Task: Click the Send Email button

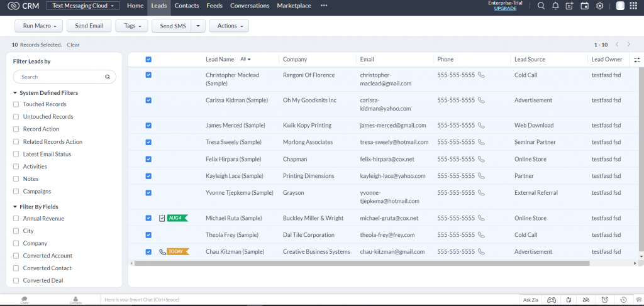Action: click(x=89, y=26)
